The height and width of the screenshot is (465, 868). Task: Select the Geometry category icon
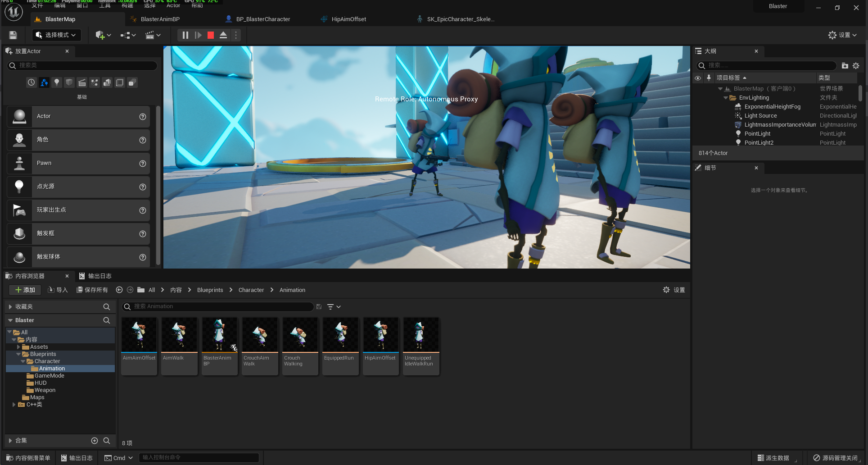point(107,82)
